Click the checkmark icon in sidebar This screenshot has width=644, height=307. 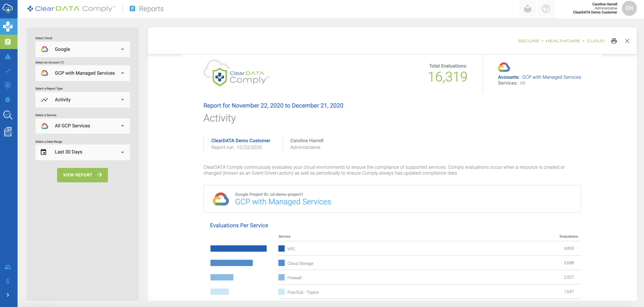tap(8, 71)
